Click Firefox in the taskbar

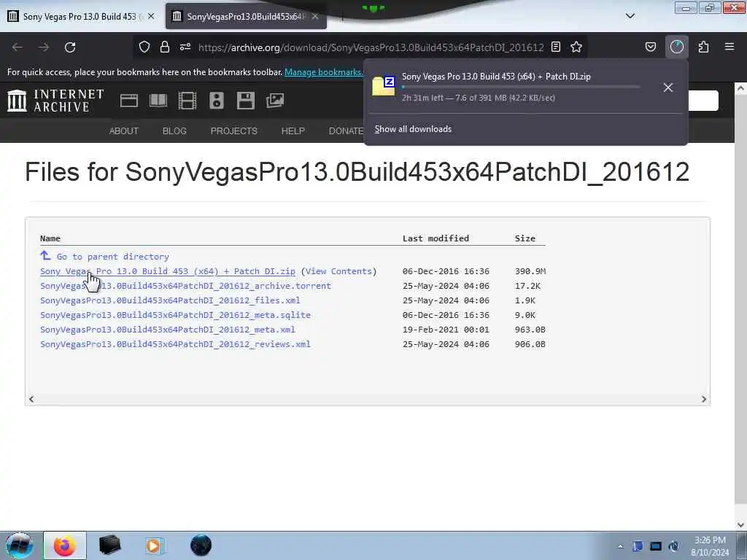point(65,545)
